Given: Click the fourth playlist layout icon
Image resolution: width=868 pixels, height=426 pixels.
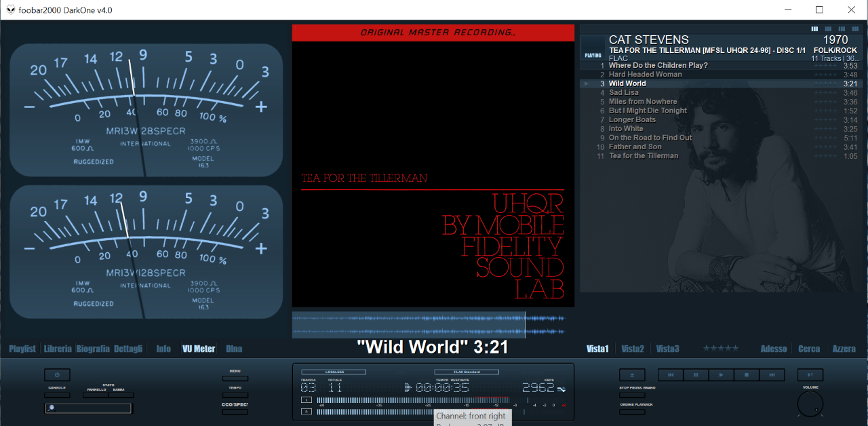Looking at the screenshot, I should (854, 29).
